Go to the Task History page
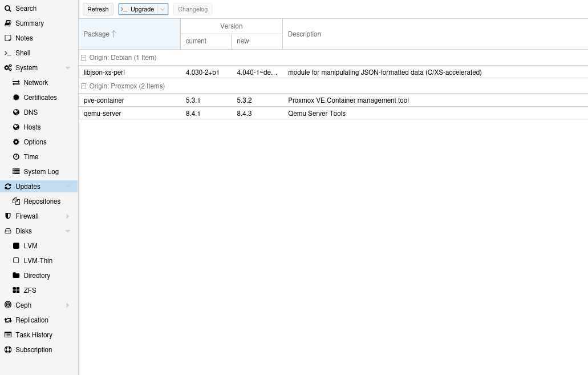 (34, 335)
